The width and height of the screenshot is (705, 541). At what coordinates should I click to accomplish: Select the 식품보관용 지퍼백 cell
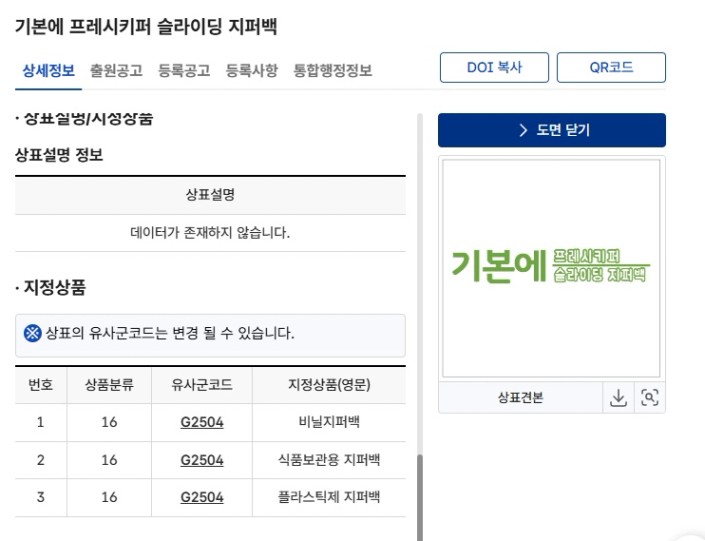tap(329, 460)
